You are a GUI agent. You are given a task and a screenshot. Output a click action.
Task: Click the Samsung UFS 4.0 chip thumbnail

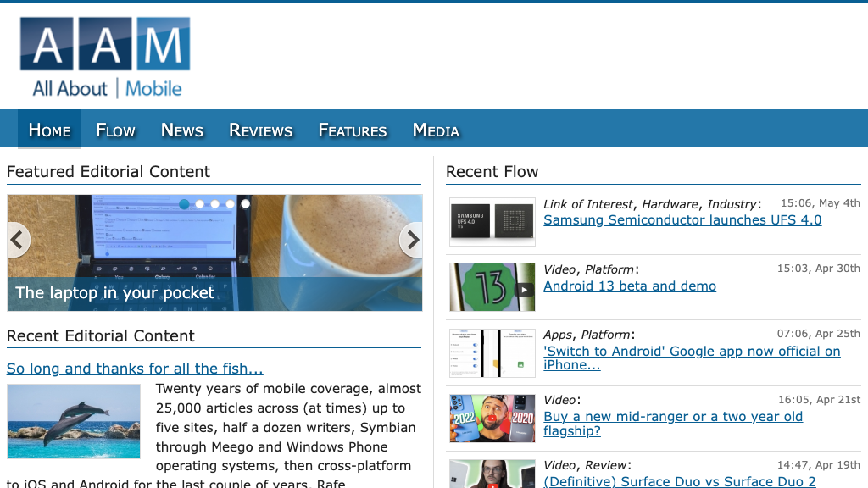click(492, 221)
